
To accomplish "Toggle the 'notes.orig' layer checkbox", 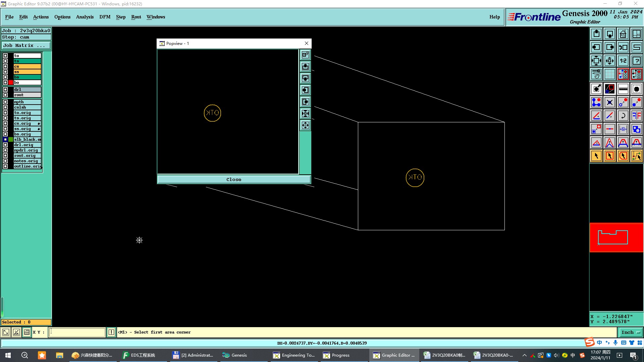I will [x=5, y=161].
